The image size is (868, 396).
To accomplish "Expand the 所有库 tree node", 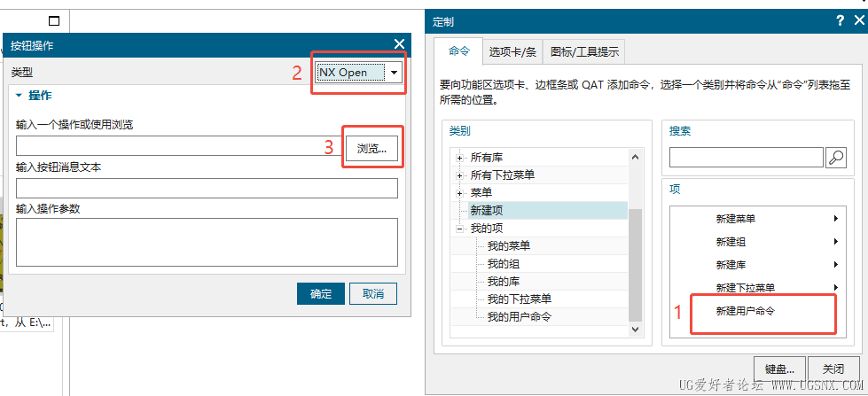I will (x=459, y=159).
